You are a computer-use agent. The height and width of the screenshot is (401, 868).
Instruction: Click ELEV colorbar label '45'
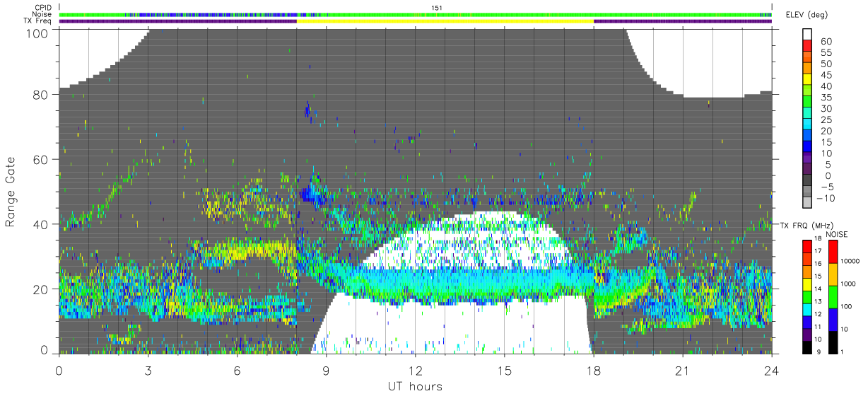point(826,76)
